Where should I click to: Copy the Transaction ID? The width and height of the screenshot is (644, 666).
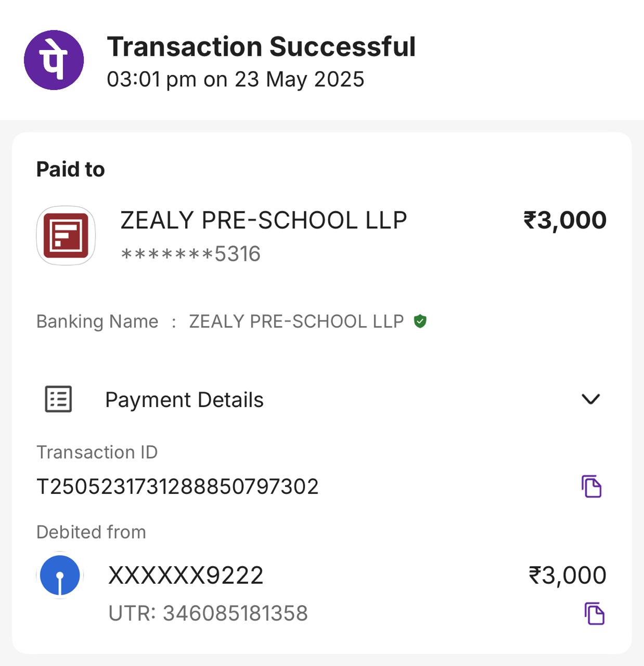[x=591, y=486]
